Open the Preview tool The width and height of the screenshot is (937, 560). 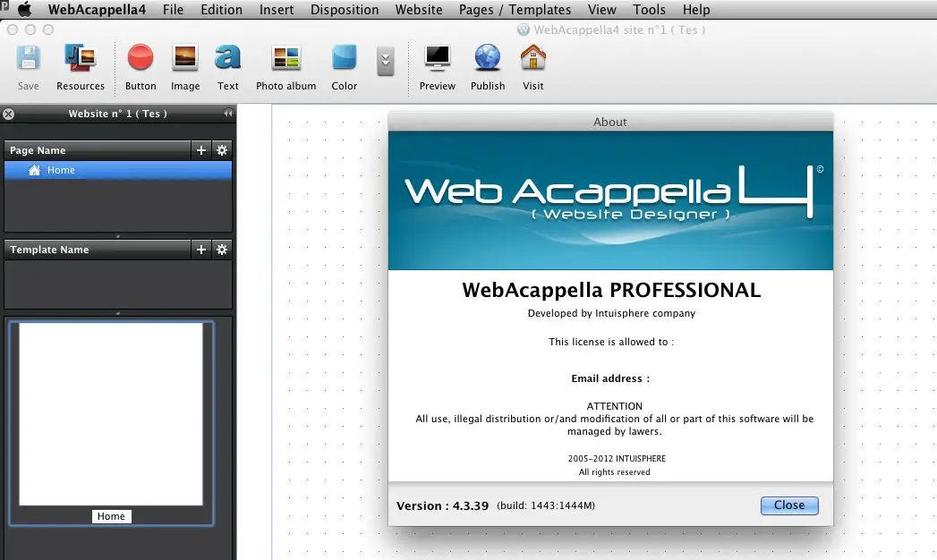pos(438,67)
